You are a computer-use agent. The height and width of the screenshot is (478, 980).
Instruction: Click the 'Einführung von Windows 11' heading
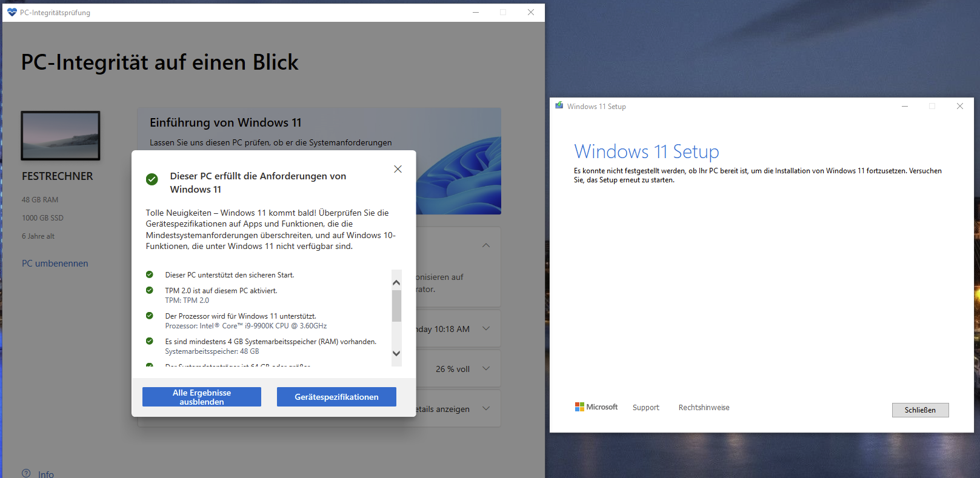pos(225,122)
